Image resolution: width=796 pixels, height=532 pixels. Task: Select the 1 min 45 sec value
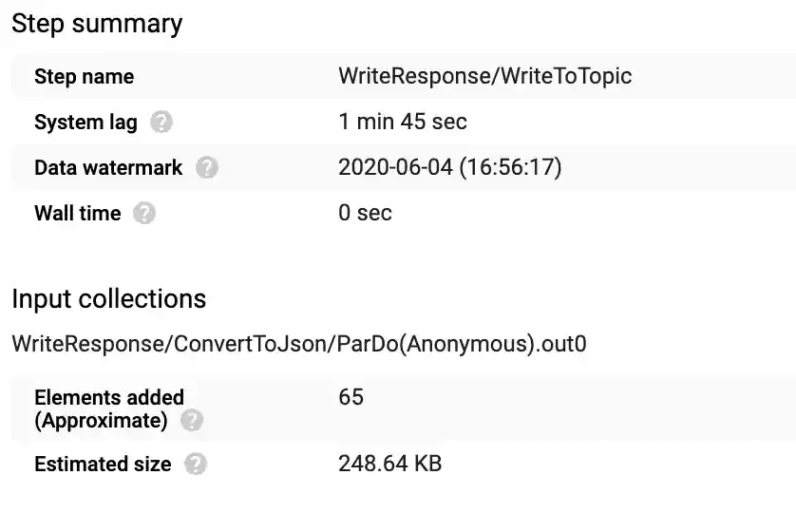403,123
